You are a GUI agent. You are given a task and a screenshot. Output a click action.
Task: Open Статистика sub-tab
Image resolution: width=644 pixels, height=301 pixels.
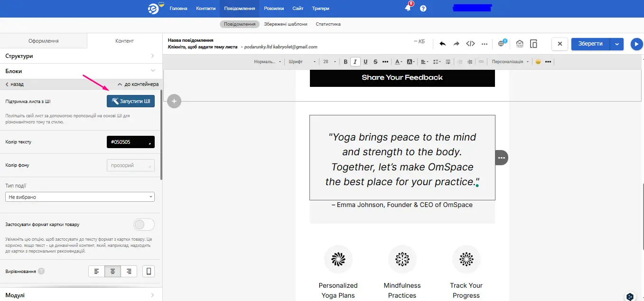(328, 24)
